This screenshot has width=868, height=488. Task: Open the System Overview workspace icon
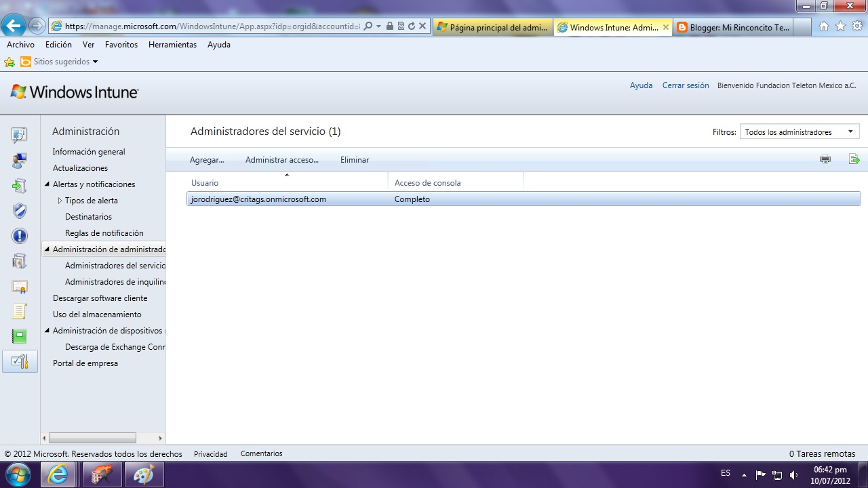(x=20, y=135)
